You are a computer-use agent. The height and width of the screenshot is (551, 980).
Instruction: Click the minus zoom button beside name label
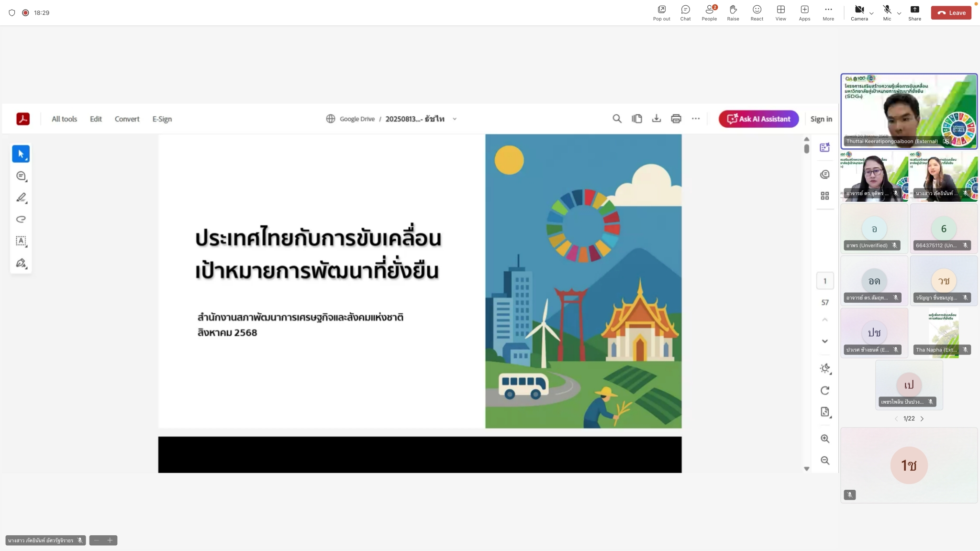97,540
